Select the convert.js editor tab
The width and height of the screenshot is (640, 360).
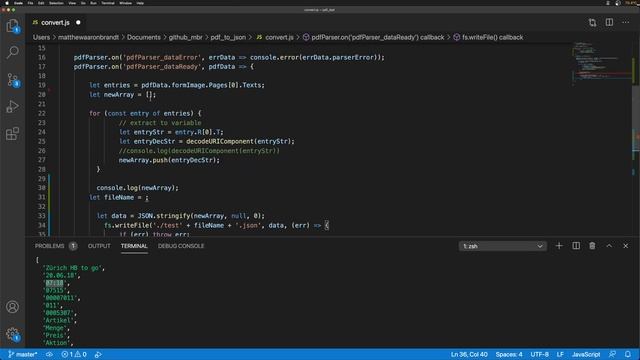coord(56,22)
